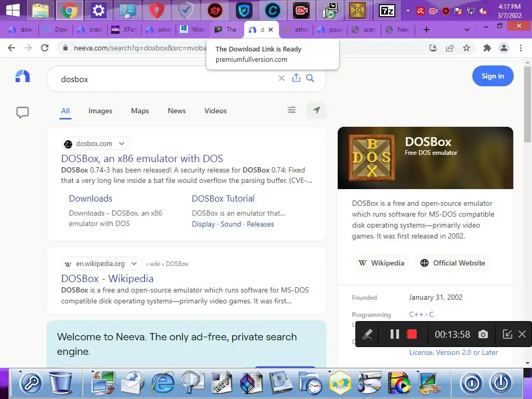
Task: Open the DOSBox Tutorial sublink
Action: (x=223, y=198)
